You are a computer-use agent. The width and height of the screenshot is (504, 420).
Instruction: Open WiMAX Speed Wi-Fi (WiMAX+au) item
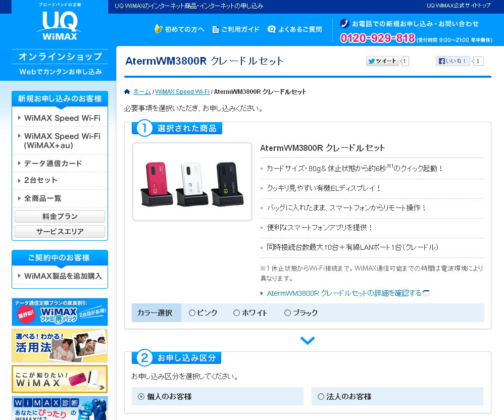[62, 141]
